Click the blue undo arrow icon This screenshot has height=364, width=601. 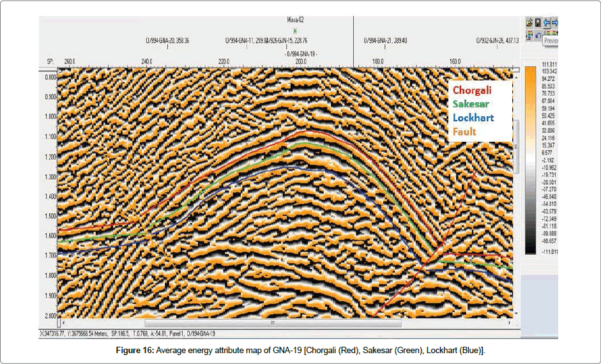[538, 35]
